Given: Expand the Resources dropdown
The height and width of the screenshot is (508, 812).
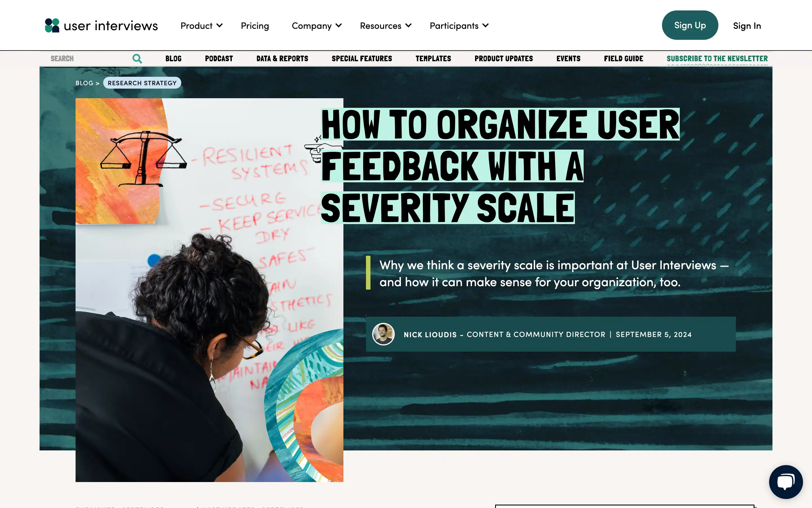Looking at the screenshot, I should [x=385, y=25].
